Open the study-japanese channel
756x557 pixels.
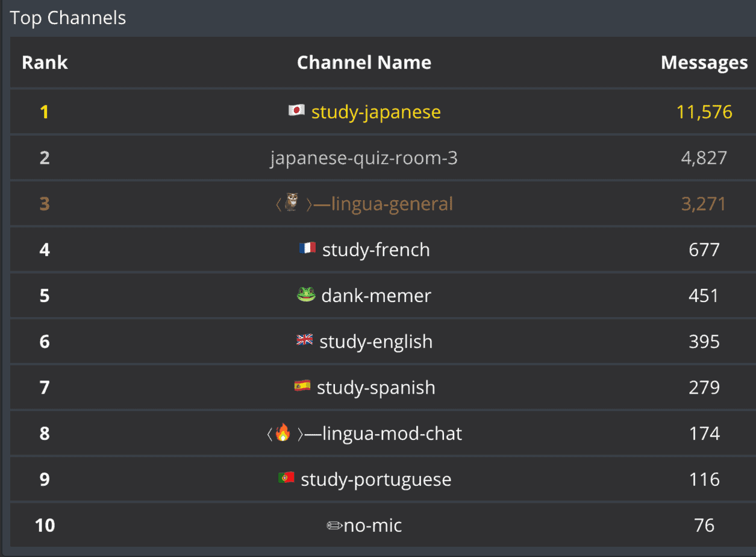(376, 112)
